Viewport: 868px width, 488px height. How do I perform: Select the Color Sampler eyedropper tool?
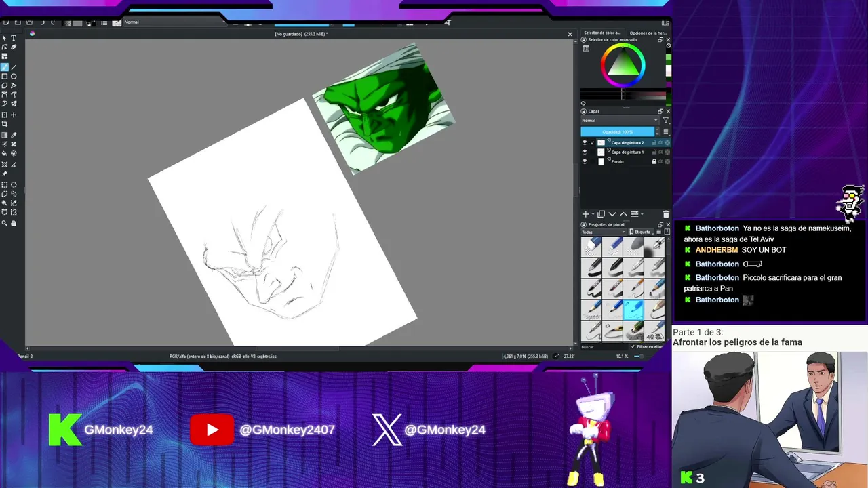click(x=14, y=135)
